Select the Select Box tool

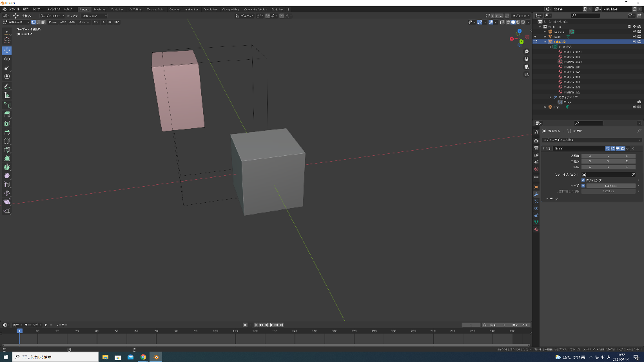7,32
